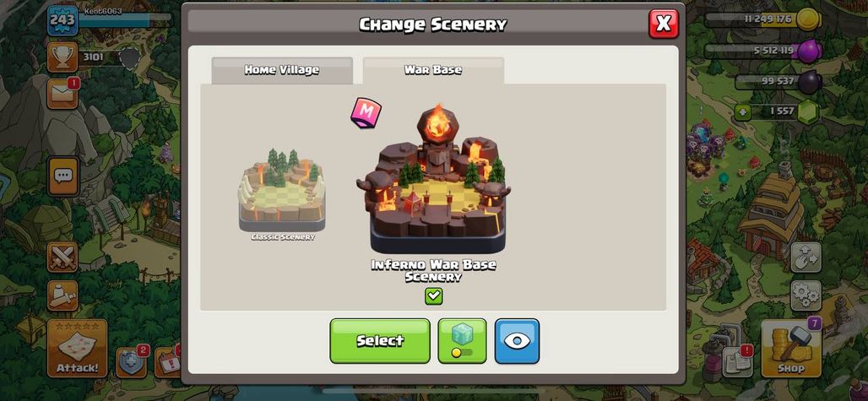The height and width of the screenshot is (401, 868).
Task: Tap the gold resource bar
Action: pos(762,19)
